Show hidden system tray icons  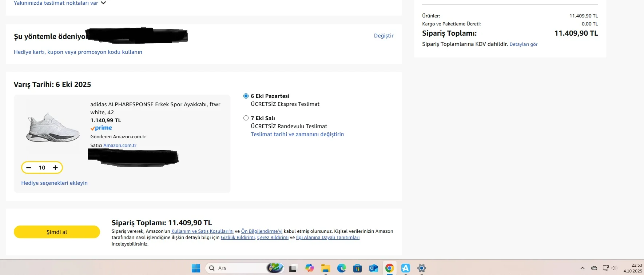pos(583,268)
